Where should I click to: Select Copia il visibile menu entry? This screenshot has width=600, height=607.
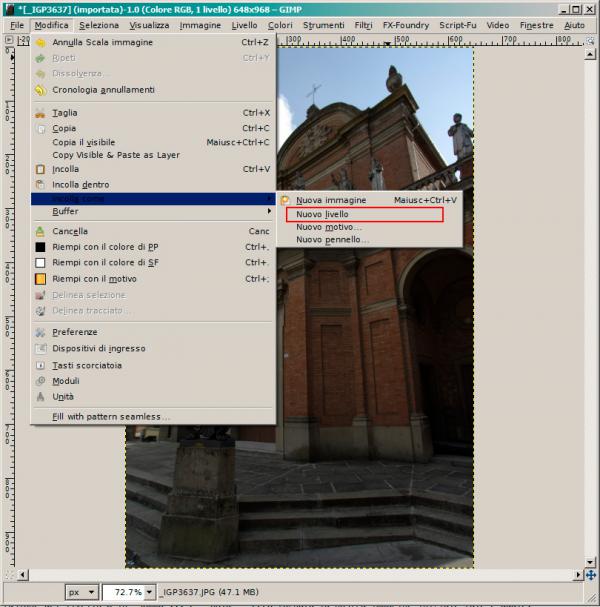pyautogui.click(x=152, y=142)
